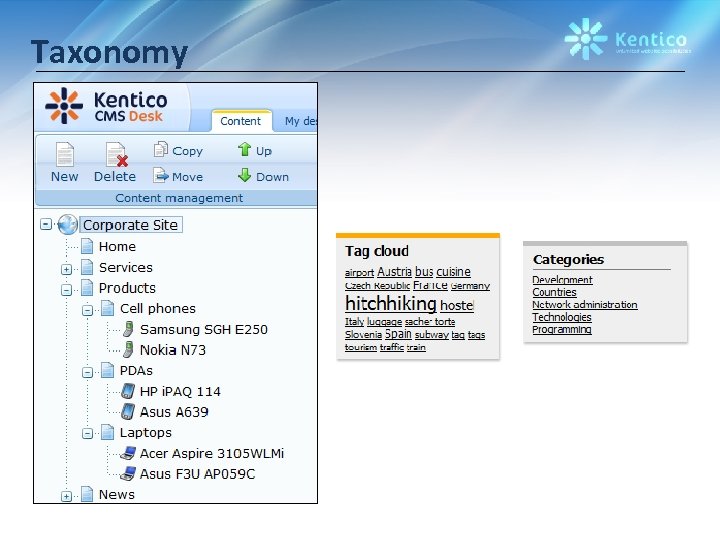Select Nokia N73 in the tree

[173, 350]
